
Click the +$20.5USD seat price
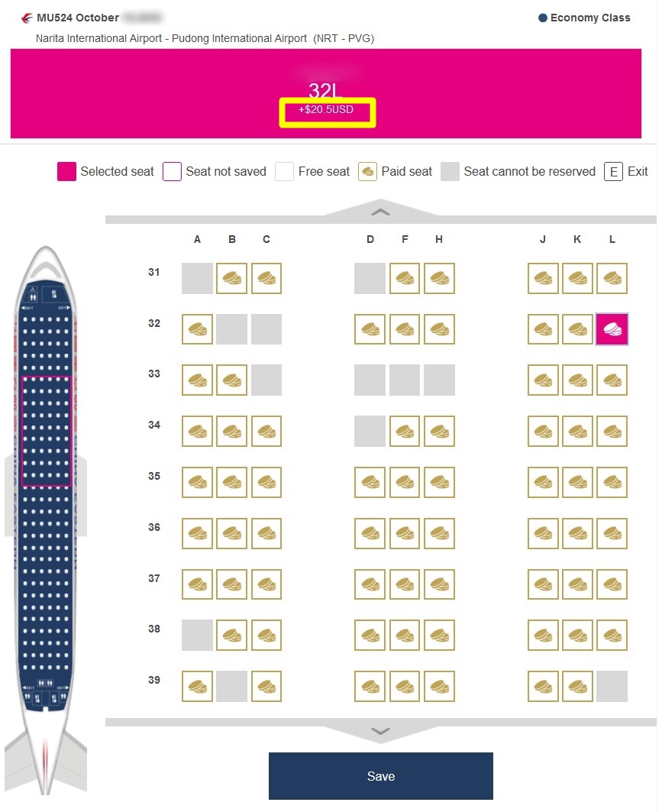point(326,110)
